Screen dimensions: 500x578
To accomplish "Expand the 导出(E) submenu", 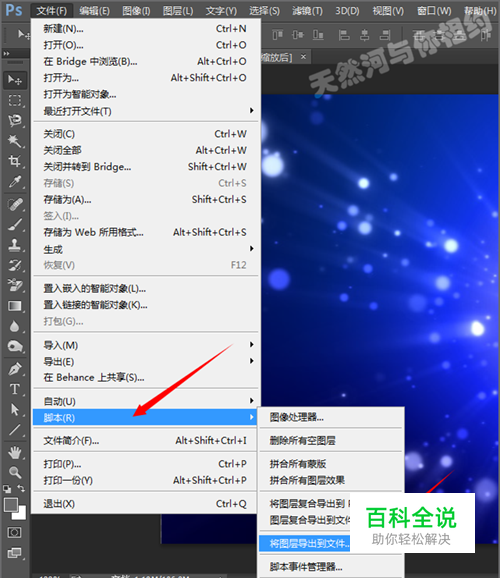I will pyautogui.click(x=145, y=361).
